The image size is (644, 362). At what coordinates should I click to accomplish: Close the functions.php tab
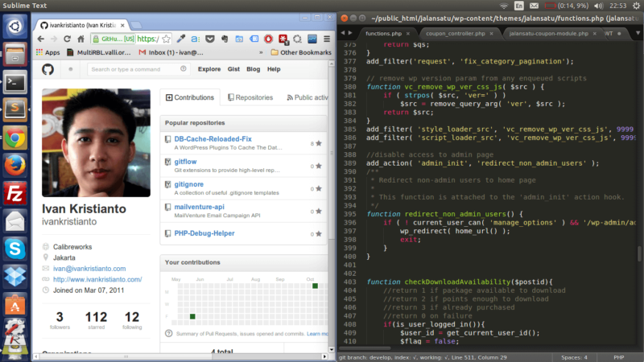click(408, 34)
